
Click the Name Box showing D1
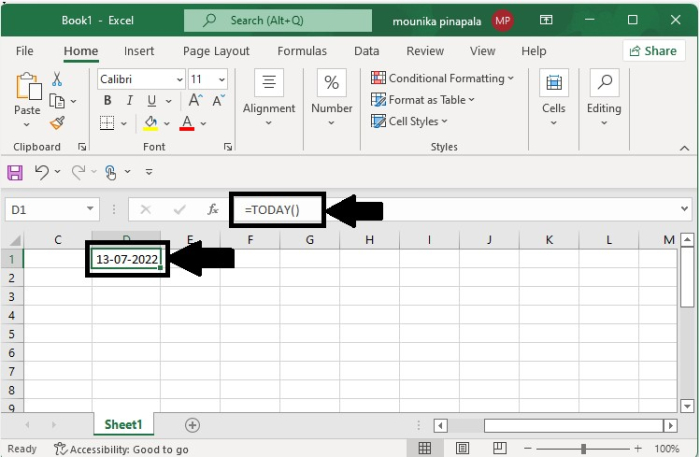[x=52, y=209]
